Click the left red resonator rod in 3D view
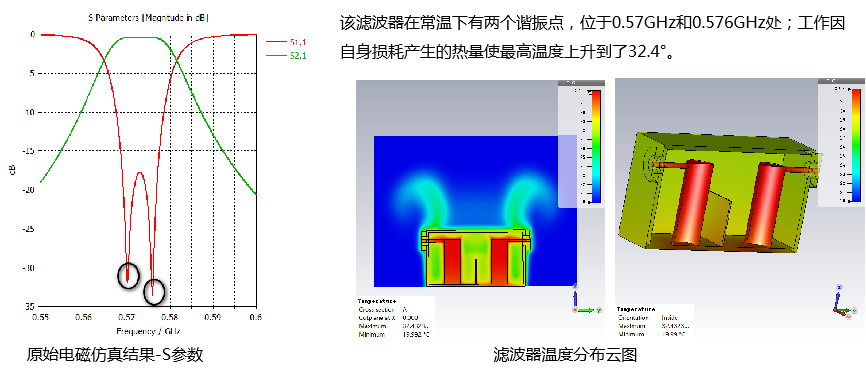866x370 pixels. click(690, 203)
